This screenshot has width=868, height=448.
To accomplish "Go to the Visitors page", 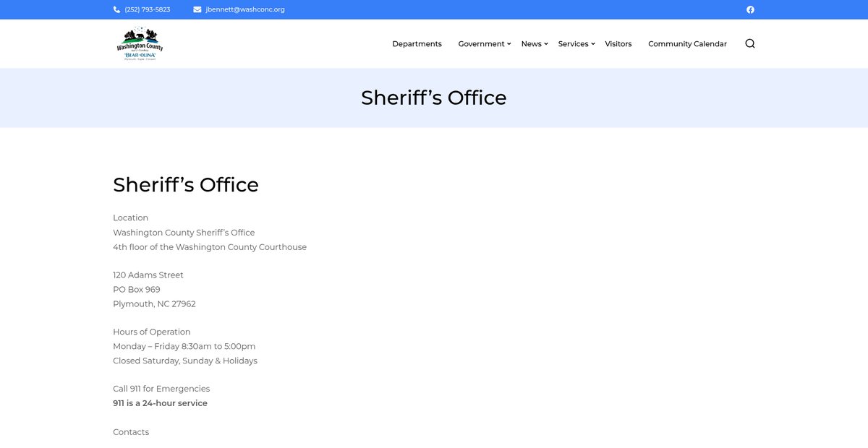I will 618,44.
